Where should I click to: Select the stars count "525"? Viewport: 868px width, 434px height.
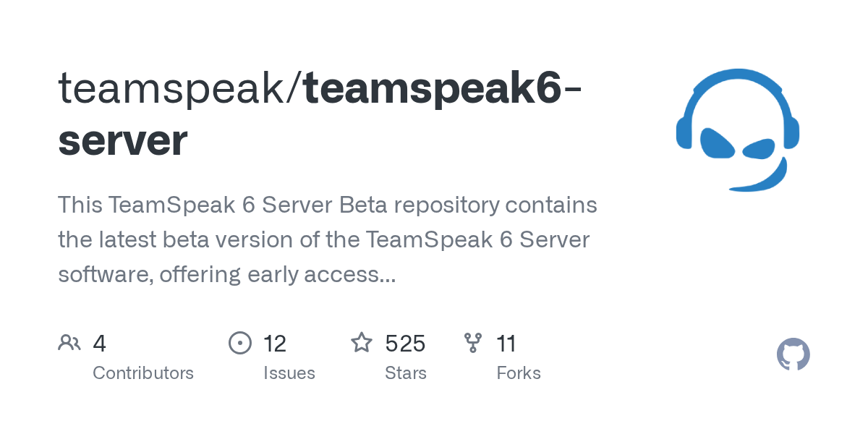pyautogui.click(x=405, y=344)
